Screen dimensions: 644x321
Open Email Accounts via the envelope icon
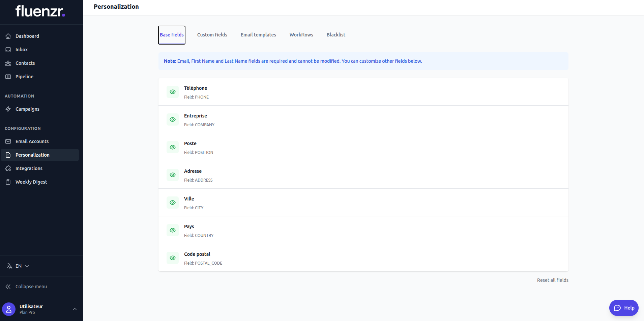(x=8, y=141)
